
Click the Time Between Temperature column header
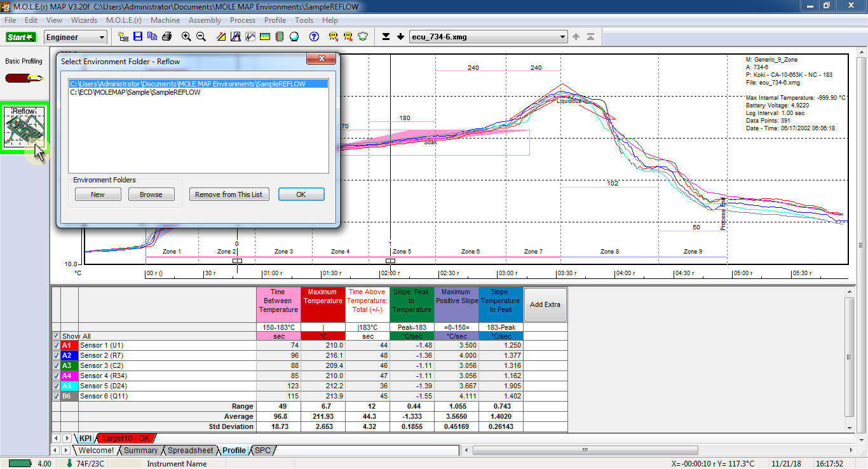click(278, 304)
